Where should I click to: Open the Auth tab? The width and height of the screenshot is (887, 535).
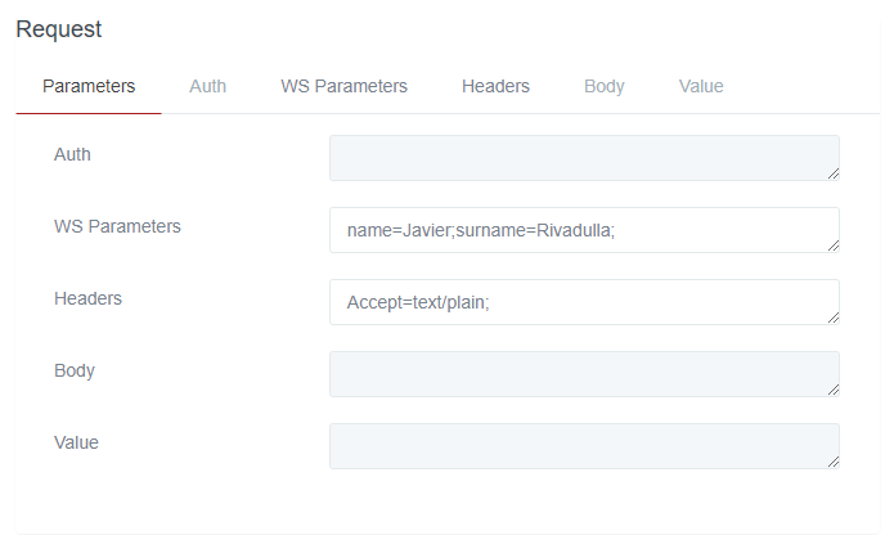pos(207,86)
